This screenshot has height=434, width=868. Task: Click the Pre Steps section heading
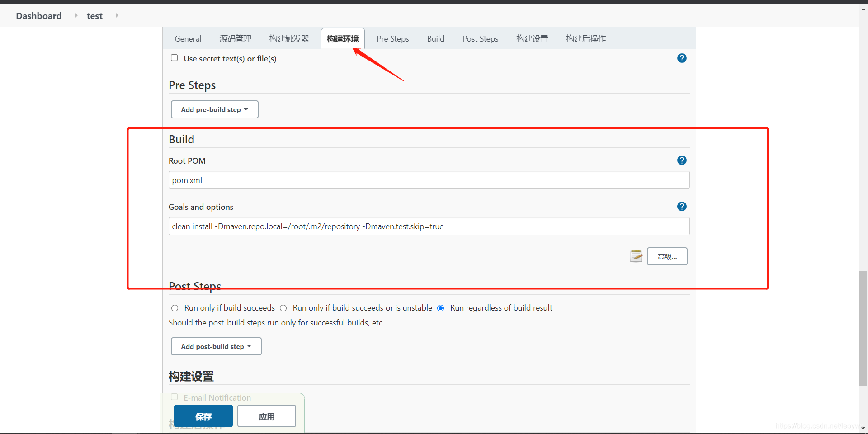point(192,85)
